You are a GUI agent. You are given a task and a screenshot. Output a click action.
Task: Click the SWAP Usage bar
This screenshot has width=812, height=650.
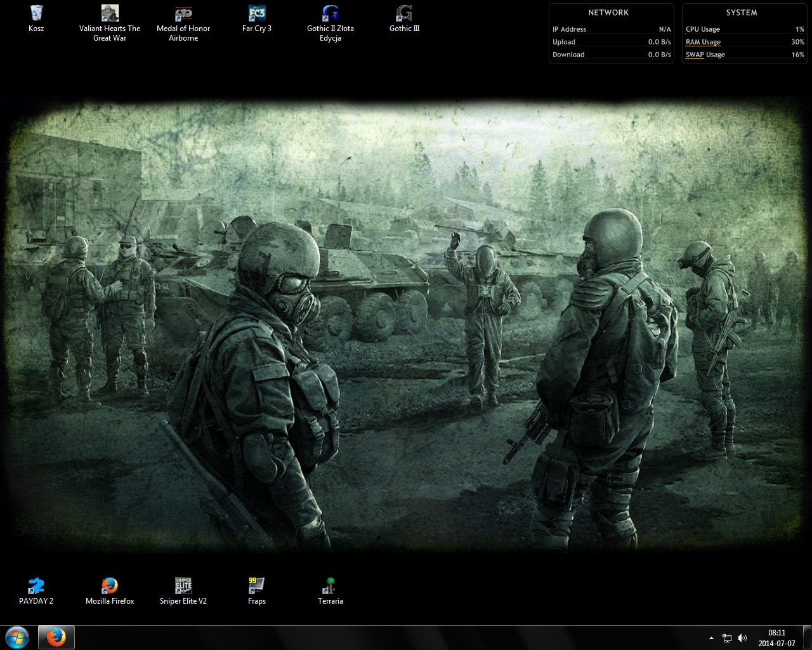[745, 55]
